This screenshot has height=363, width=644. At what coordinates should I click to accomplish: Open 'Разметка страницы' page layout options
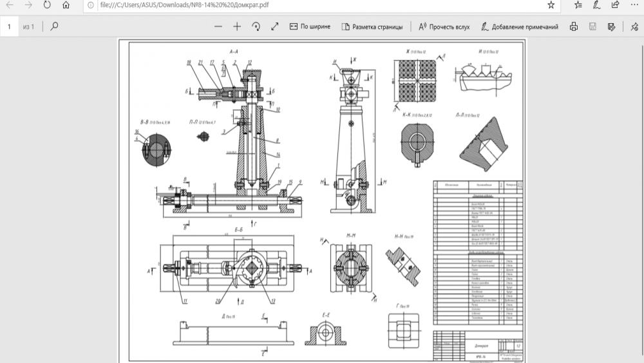click(372, 26)
